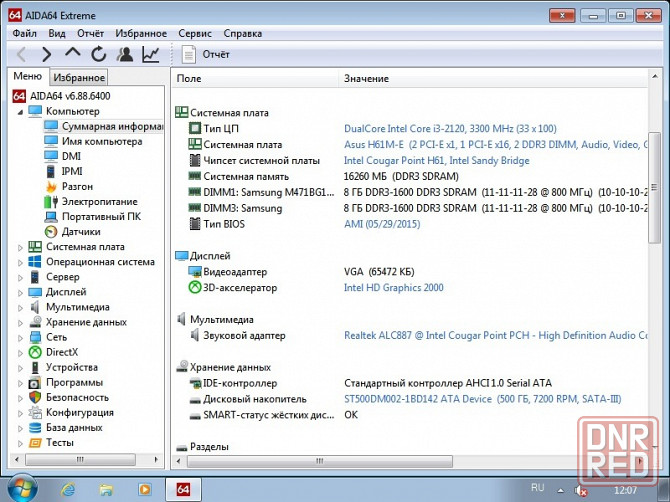Viewport: 670px width, 502px height.
Task: Expand the Сеть tree node arrow
Action: click(x=20, y=338)
